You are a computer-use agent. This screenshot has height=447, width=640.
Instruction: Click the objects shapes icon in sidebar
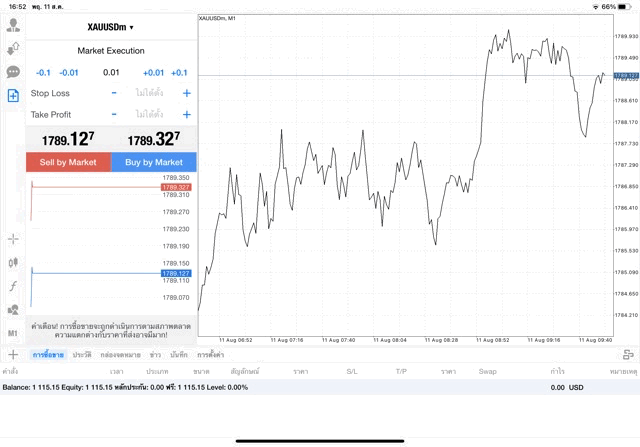13,310
